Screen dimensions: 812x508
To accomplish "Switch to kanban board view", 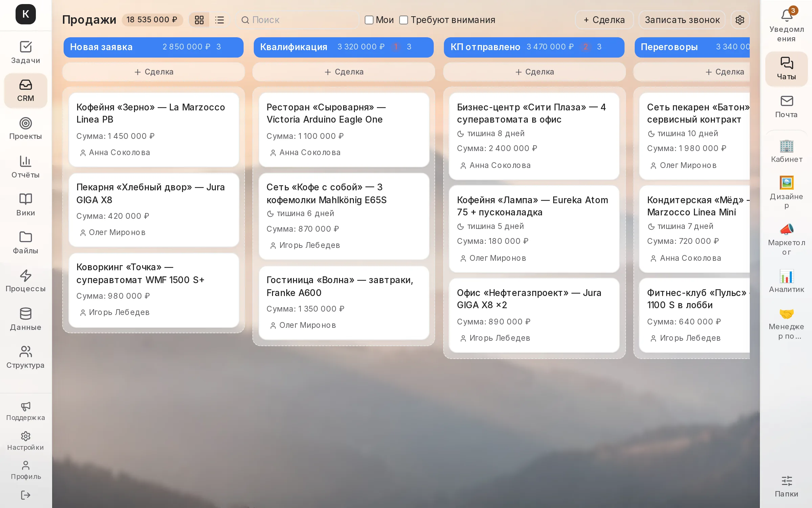I will [199, 20].
